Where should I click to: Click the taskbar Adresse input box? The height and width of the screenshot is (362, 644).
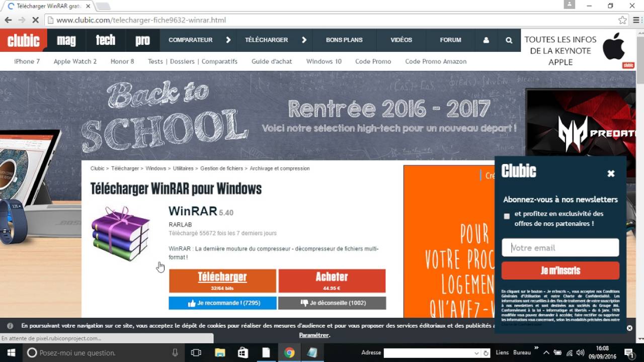point(428,353)
